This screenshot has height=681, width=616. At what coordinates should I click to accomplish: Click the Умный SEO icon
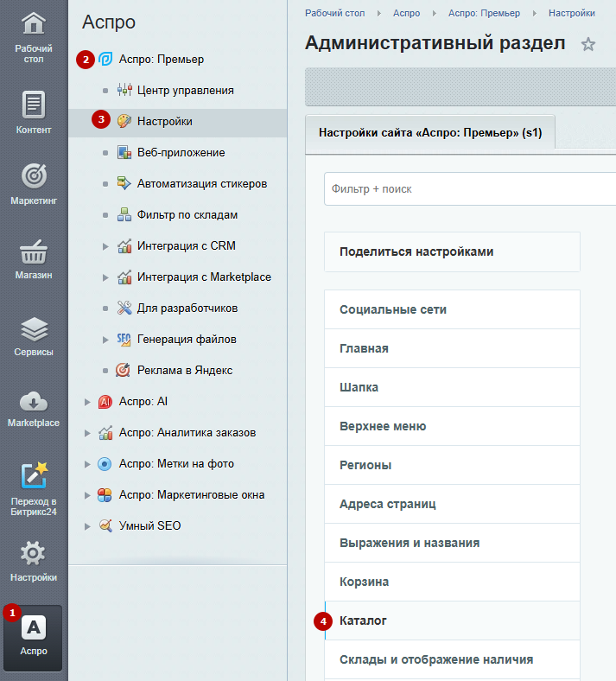pos(105,525)
